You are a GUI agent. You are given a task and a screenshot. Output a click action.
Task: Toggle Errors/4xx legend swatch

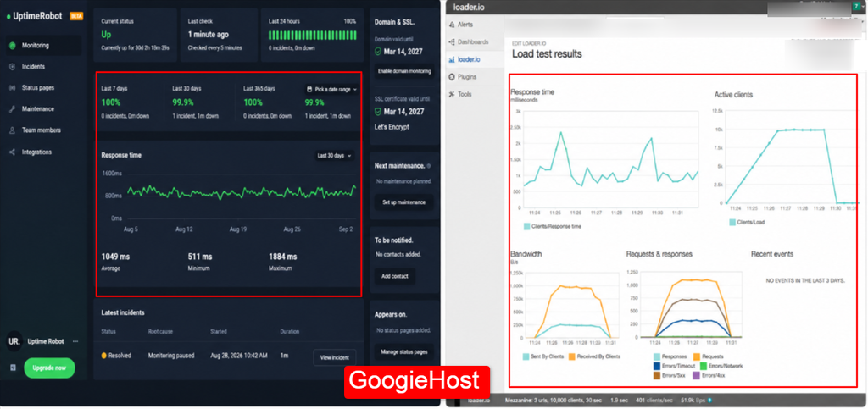[x=697, y=375]
